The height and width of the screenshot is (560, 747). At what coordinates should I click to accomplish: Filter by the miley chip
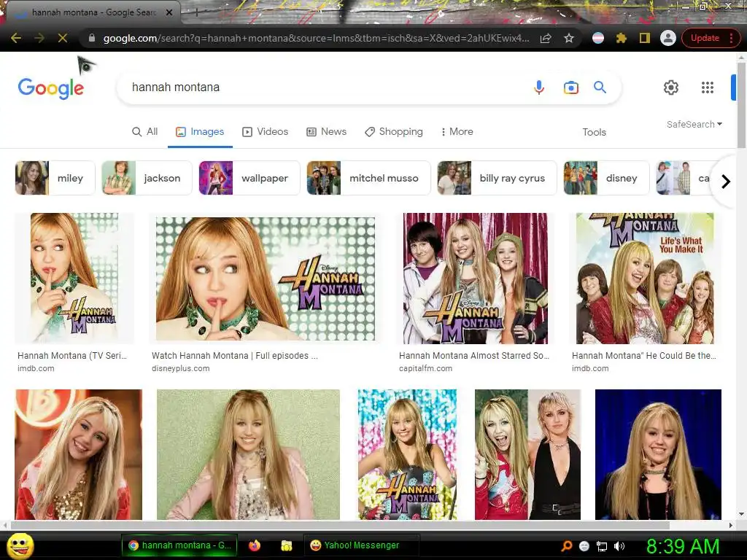coord(55,178)
